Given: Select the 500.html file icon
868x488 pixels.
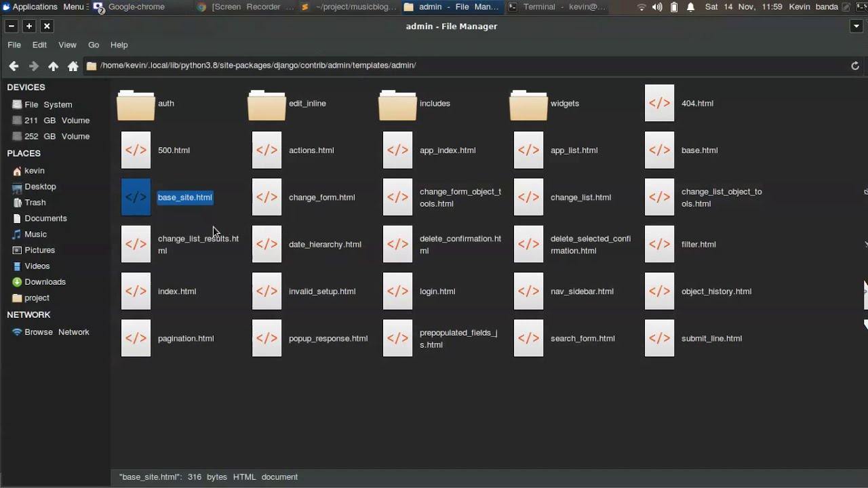Looking at the screenshot, I should [x=136, y=150].
